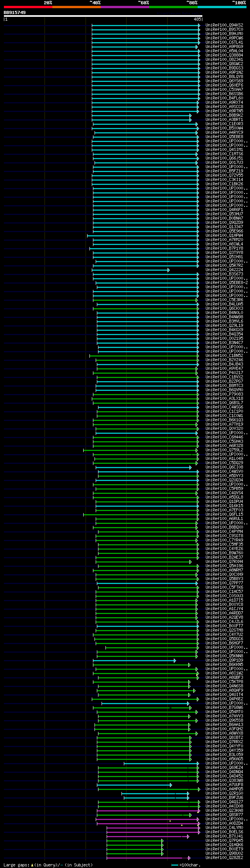Select the UniRef100_C5E3R6 label

pyautogui.click(x=224, y=300)
